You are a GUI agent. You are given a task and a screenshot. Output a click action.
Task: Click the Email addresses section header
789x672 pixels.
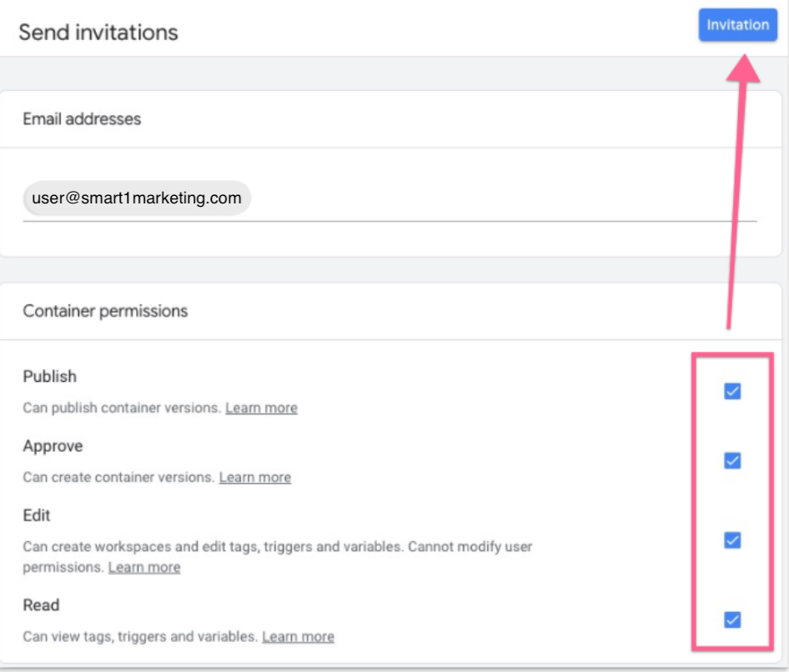(x=82, y=119)
